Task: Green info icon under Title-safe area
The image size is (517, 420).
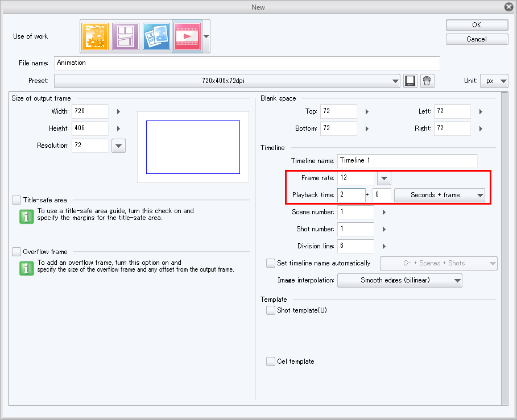Action: click(x=26, y=217)
